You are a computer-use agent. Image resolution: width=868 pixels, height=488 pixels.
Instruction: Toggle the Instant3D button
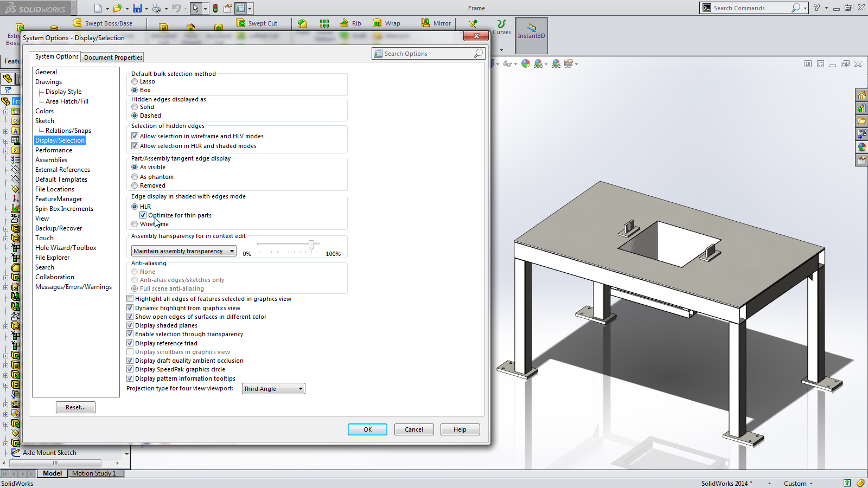(531, 31)
